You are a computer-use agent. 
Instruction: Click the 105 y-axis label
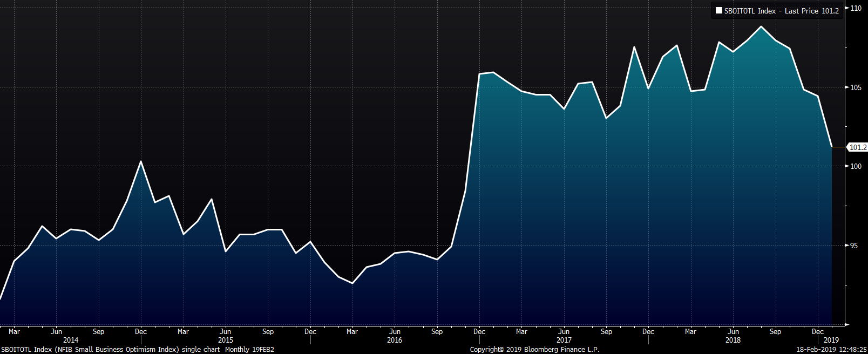856,87
